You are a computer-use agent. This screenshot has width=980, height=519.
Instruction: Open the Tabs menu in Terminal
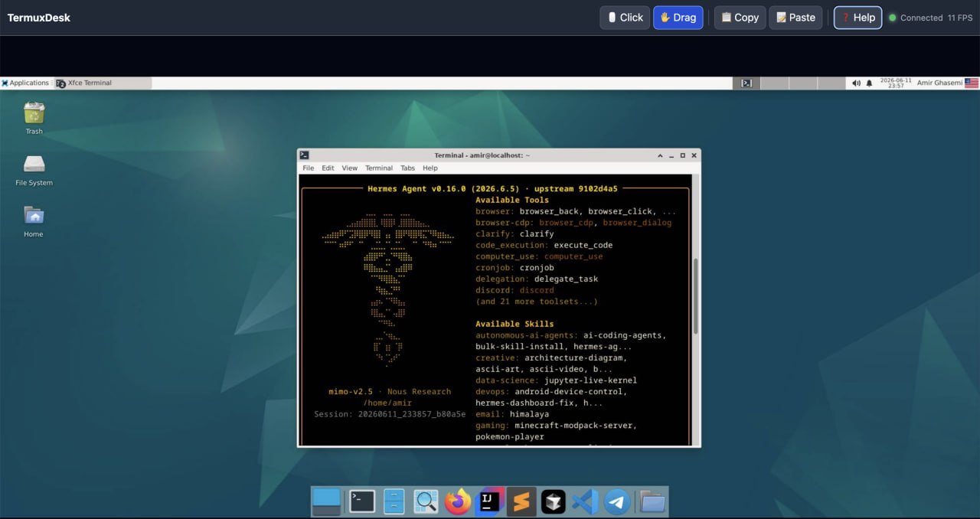point(408,168)
